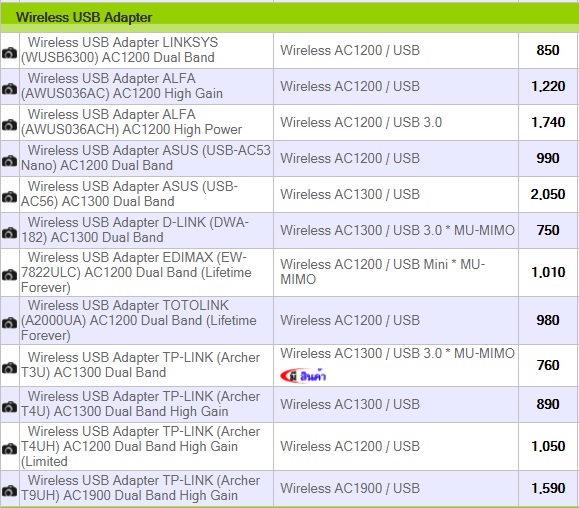
Task: Click Wireless AC1900 / USB specification text
Action: click(x=350, y=488)
